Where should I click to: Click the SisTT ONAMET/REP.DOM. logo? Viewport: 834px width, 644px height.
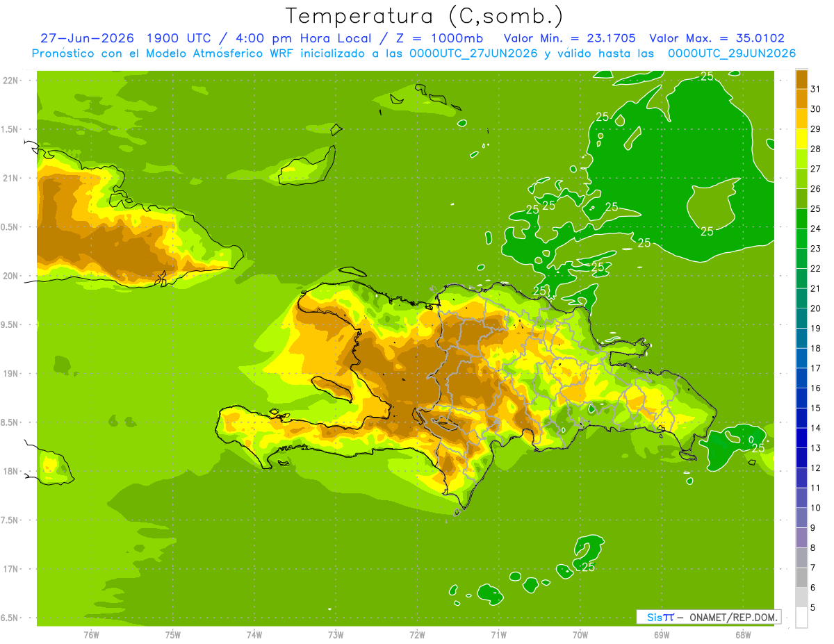coord(709,617)
